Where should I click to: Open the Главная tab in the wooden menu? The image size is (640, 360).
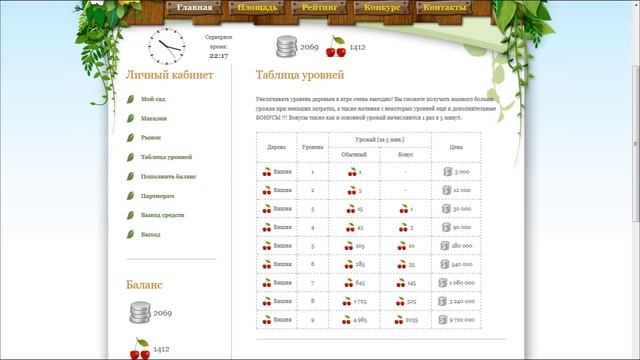(195, 7)
